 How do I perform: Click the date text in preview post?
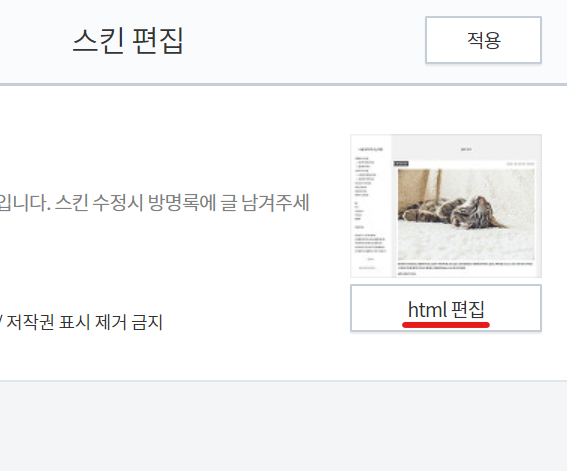(x=520, y=164)
